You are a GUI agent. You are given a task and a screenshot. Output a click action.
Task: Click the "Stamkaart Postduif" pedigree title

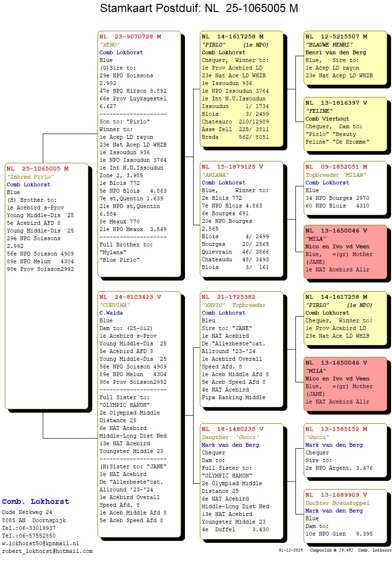click(198, 9)
